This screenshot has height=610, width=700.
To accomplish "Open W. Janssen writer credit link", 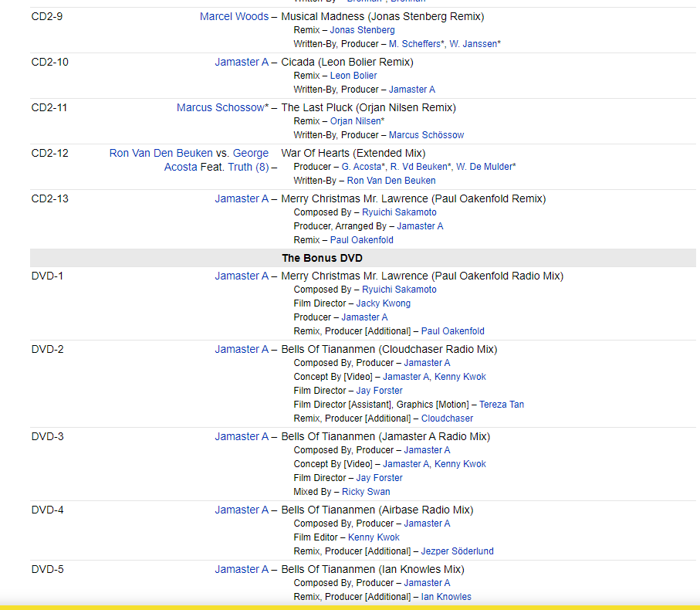I will pos(475,44).
